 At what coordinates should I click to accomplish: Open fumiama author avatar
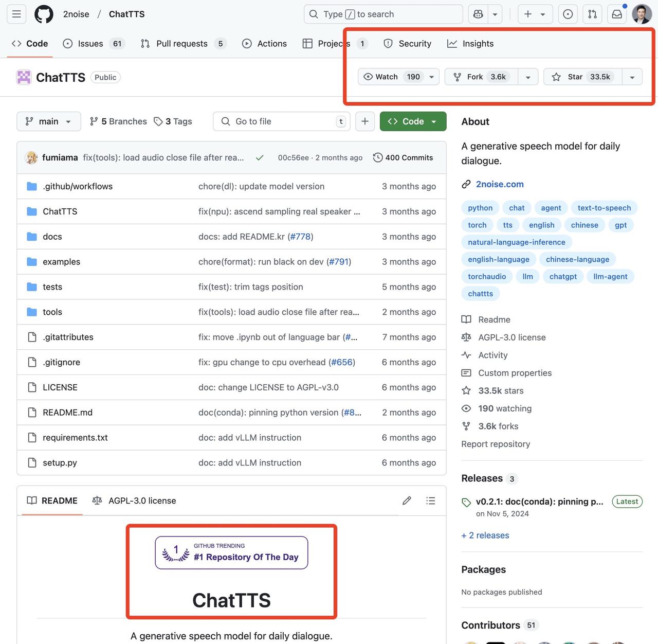pos(31,157)
